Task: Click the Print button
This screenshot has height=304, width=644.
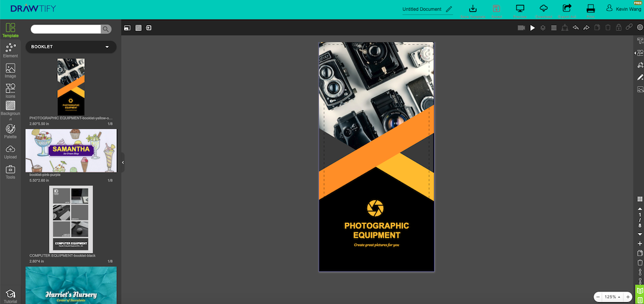Action: pyautogui.click(x=590, y=11)
